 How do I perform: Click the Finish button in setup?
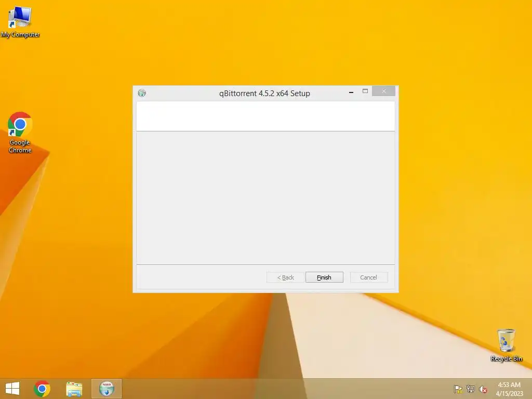[324, 277]
